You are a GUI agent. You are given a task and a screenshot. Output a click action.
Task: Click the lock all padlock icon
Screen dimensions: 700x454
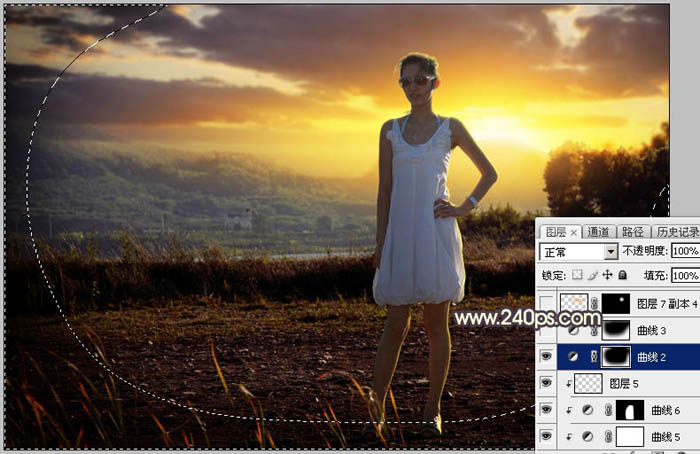click(x=623, y=275)
